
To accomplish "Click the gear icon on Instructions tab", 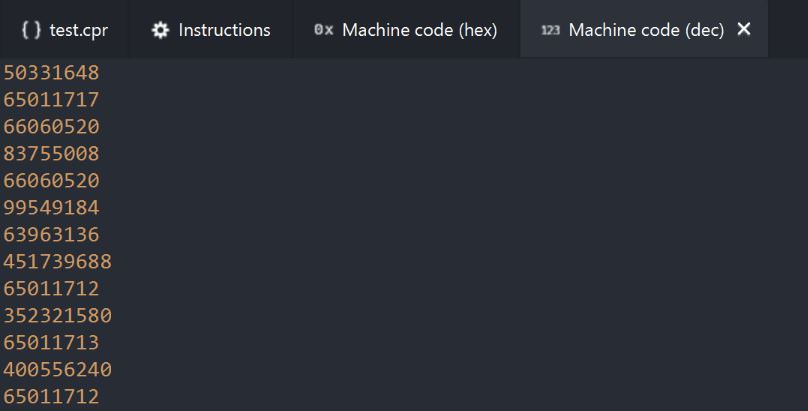I will (160, 30).
